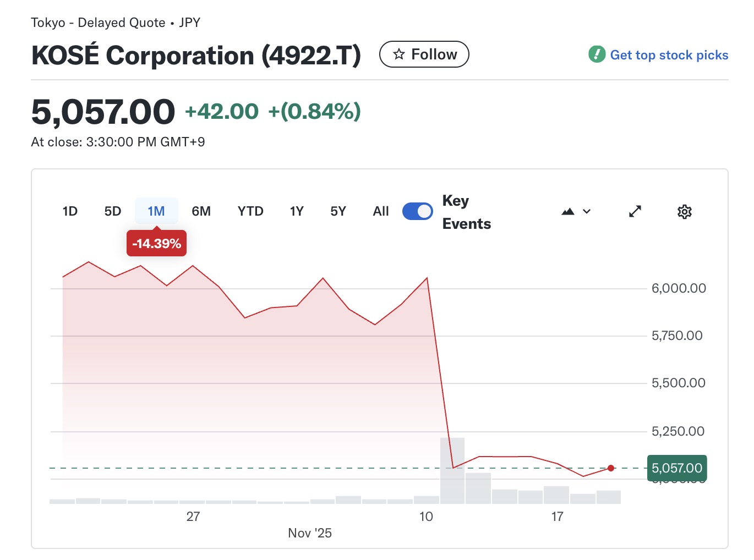Follow KOSÉ Corporation stock
Viewport: 754px width, 560px height.
tap(424, 54)
